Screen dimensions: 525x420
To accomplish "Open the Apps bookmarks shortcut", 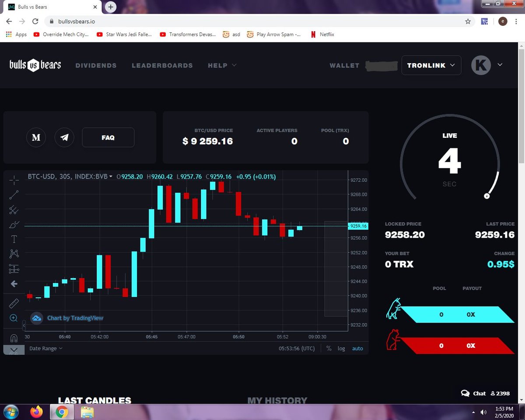I will point(16,34).
